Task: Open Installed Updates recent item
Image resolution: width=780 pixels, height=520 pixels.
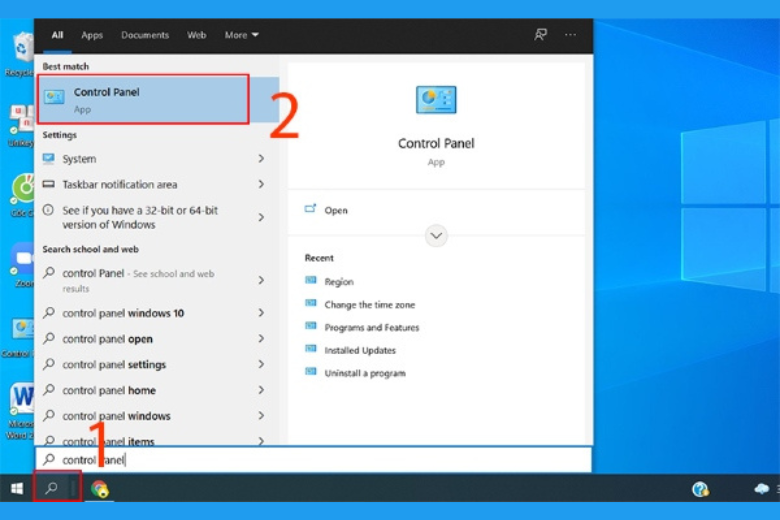Action: click(360, 350)
